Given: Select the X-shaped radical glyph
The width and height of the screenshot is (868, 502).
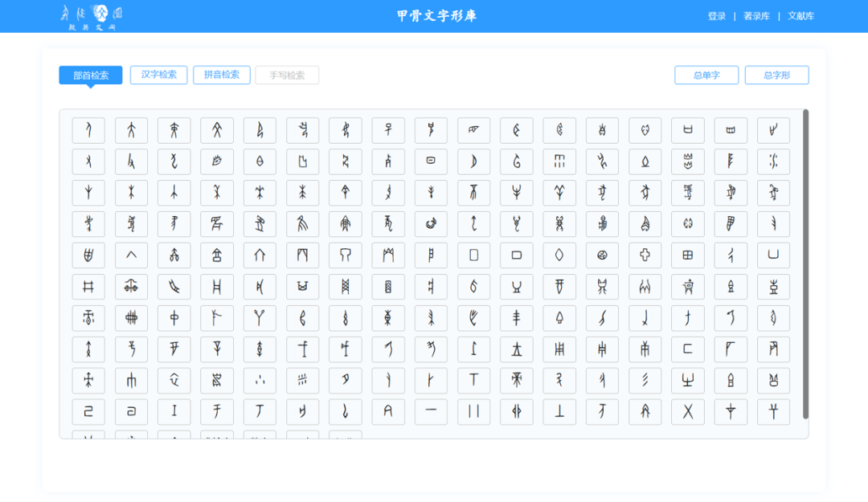Looking at the screenshot, I should pos(687,411).
